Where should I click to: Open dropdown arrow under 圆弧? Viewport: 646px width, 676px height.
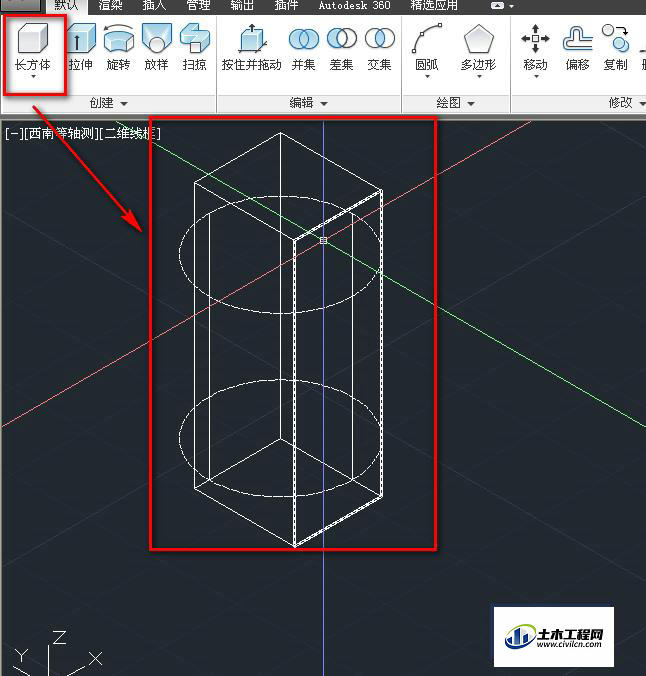[427, 77]
